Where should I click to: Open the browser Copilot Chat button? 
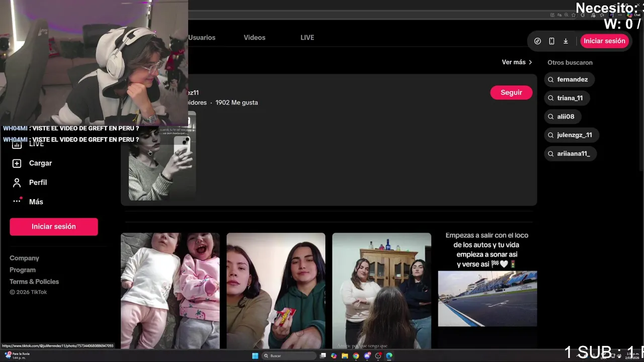634,15
